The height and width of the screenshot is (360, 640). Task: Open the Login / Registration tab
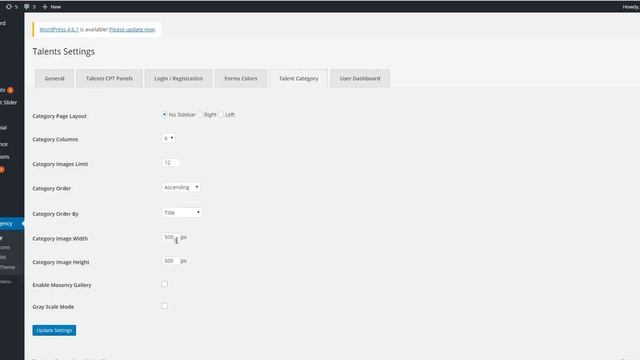tap(178, 78)
